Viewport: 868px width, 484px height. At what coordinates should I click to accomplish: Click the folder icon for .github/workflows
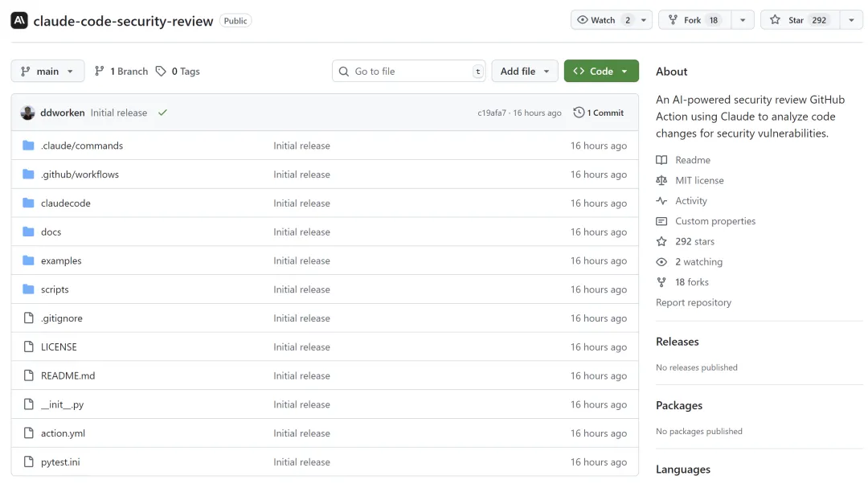(28, 174)
